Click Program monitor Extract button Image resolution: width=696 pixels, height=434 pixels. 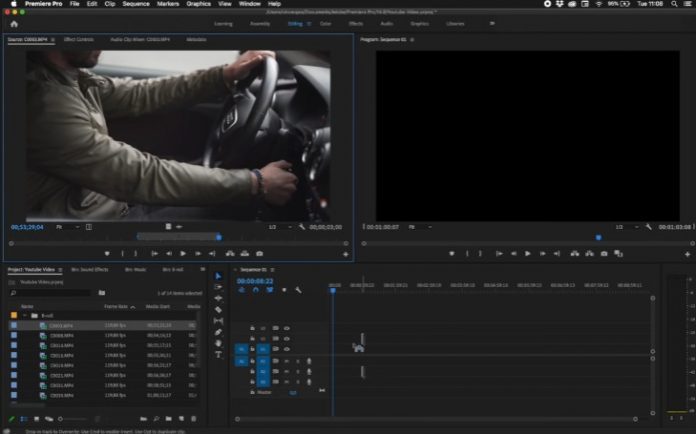tap(589, 253)
